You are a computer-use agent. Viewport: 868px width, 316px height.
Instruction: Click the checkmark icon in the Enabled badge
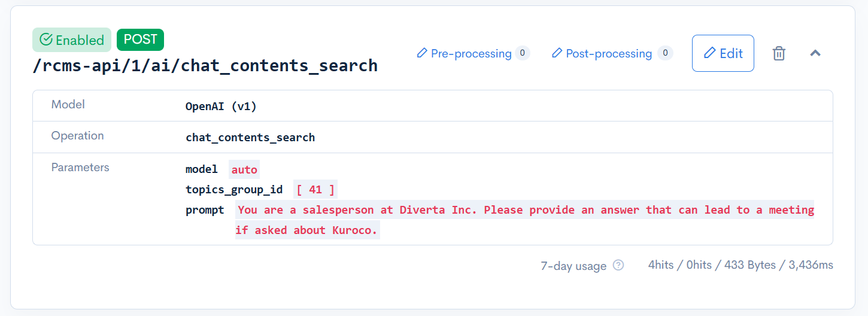pos(46,40)
